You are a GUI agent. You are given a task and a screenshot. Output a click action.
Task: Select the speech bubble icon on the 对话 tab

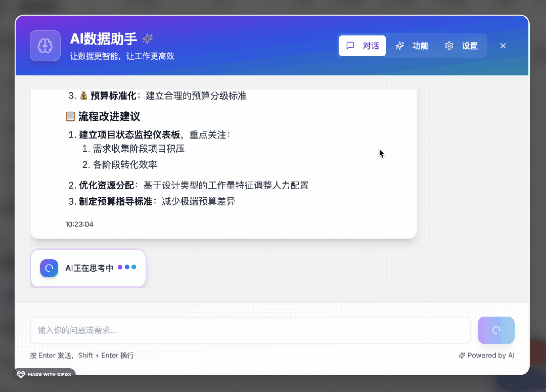[x=351, y=46]
